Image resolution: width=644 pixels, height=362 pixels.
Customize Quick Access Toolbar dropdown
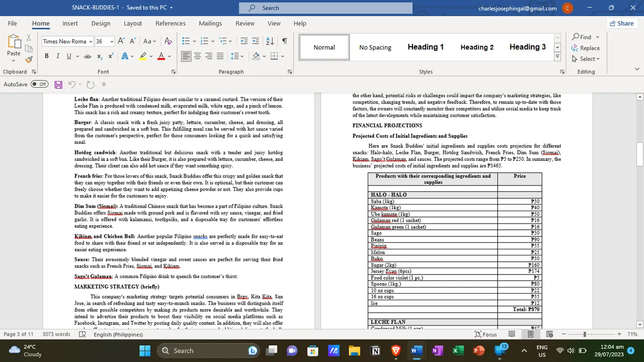pyautogui.click(x=104, y=84)
